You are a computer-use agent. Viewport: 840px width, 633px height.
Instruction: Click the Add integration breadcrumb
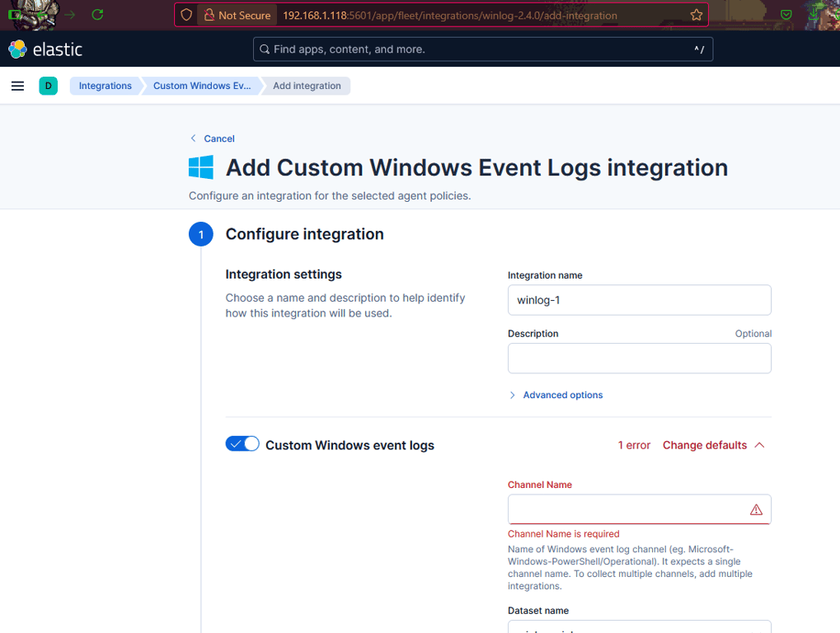click(x=307, y=86)
